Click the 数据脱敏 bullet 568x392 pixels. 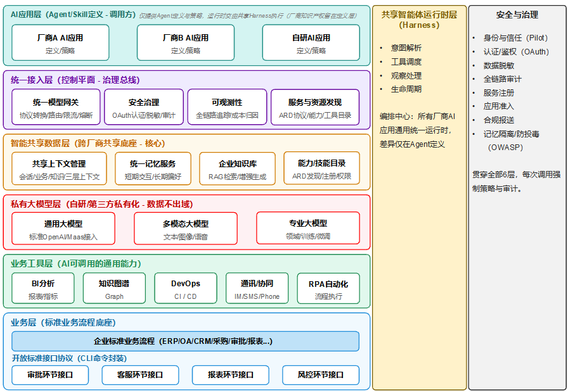pos(499,65)
